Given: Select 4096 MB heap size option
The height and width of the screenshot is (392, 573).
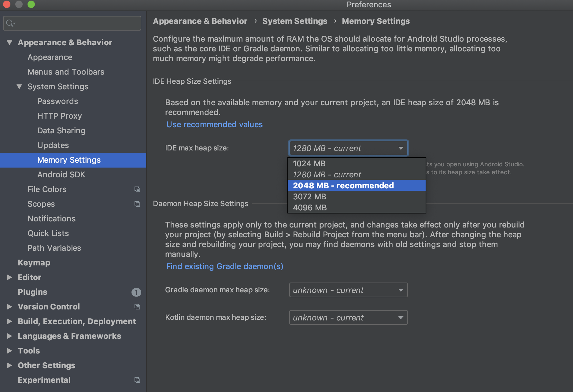Looking at the screenshot, I should [x=357, y=208].
